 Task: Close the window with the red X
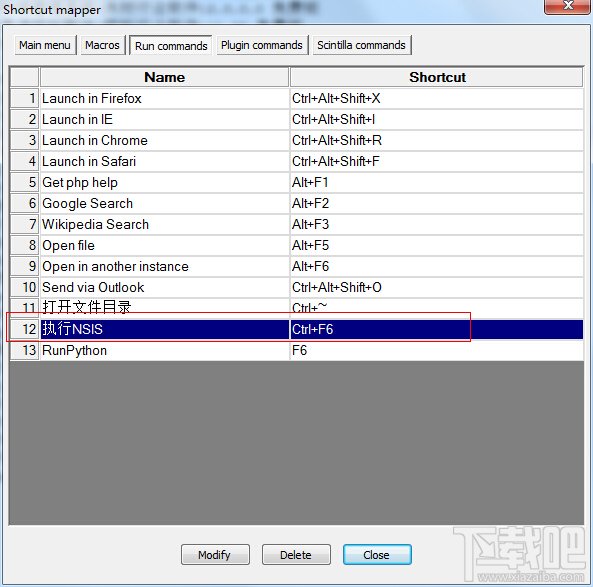(x=568, y=6)
